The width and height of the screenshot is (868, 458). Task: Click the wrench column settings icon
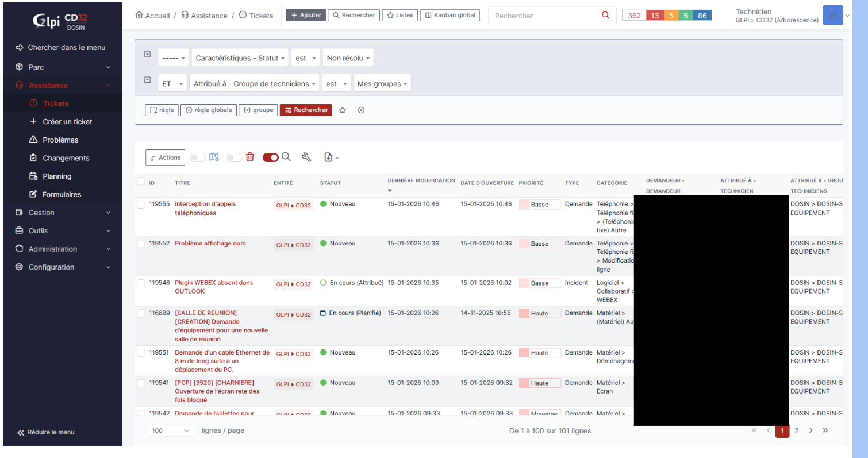click(306, 157)
